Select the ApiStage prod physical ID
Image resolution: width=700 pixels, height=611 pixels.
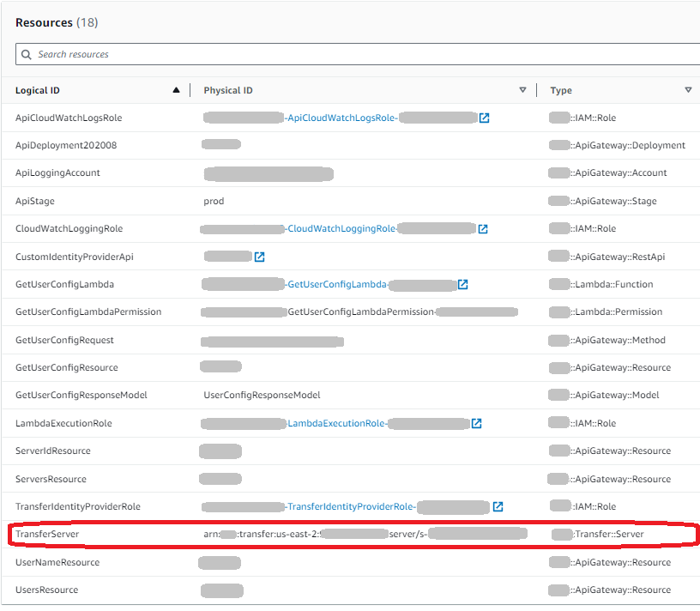214,201
